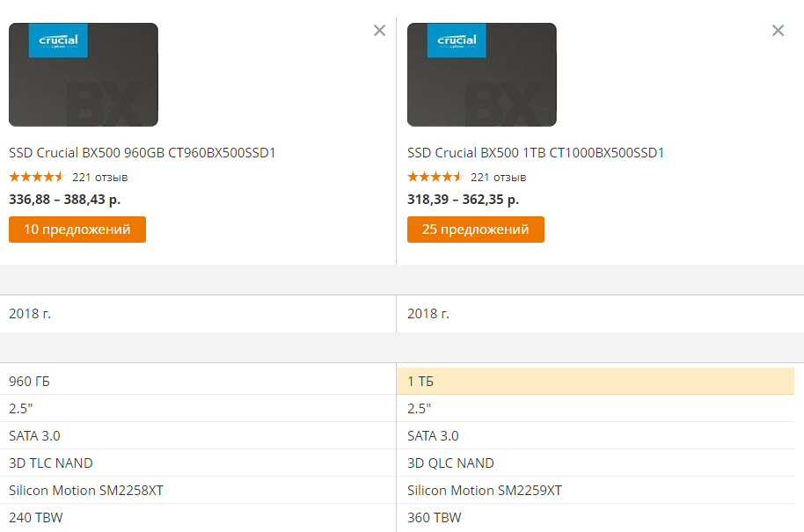Select the 960 ГБ capacity cell

[x=30, y=382]
